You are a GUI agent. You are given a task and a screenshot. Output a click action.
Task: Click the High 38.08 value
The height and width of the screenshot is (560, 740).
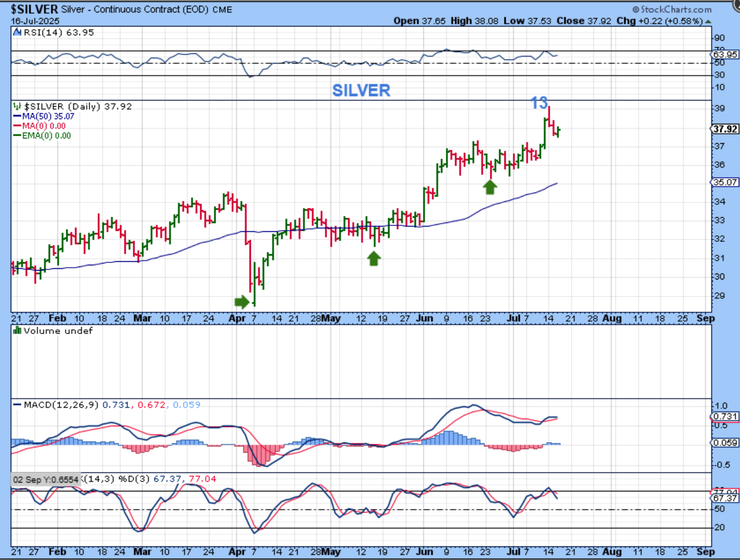click(x=475, y=21)
